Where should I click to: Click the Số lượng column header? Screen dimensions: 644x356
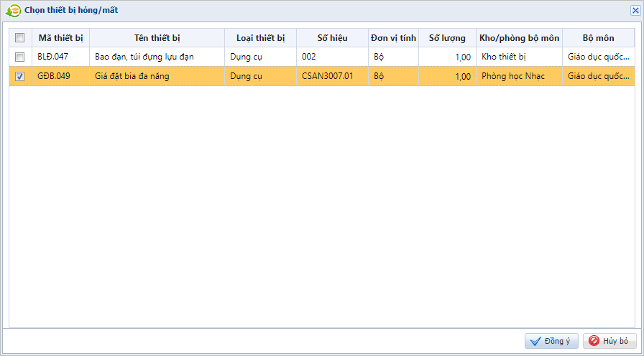447,38
